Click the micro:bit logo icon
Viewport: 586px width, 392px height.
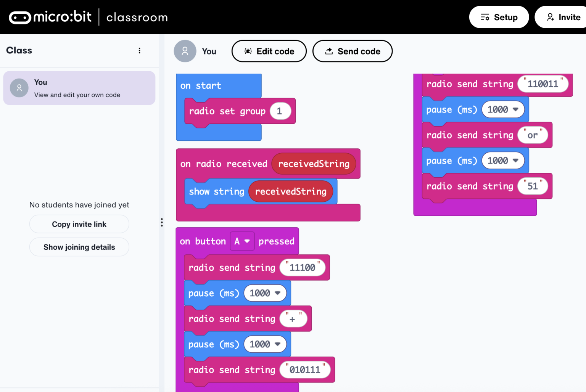[x=20, y=17]
